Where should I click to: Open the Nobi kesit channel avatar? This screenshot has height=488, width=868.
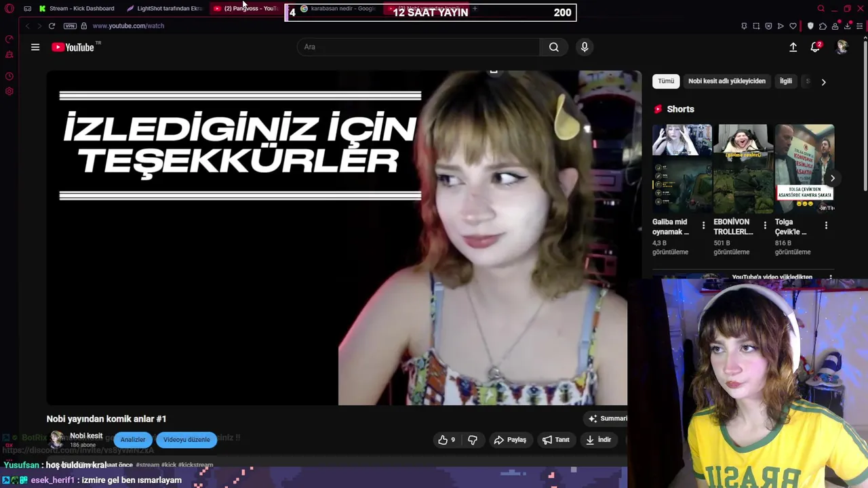(57, 439)
